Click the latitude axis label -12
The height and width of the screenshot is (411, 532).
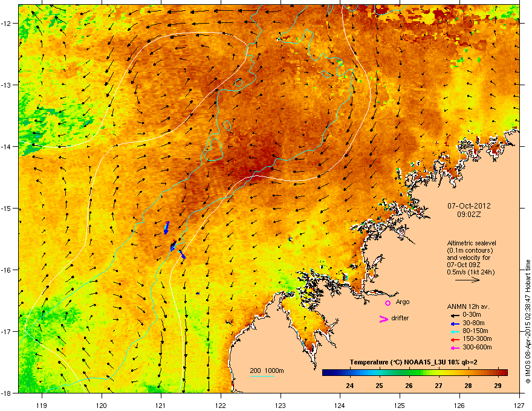(6, 24)
